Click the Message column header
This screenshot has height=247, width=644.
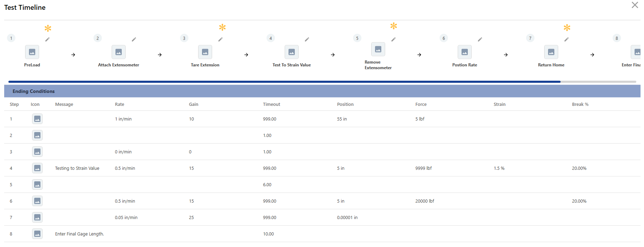click(x=64, y=104)
